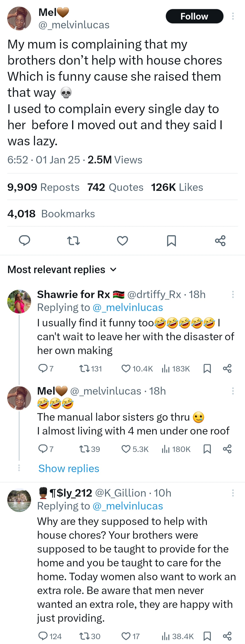Share the main tweet
Image resolution: width=245 pixels, height=644 pixels.
tap(220, 240)
